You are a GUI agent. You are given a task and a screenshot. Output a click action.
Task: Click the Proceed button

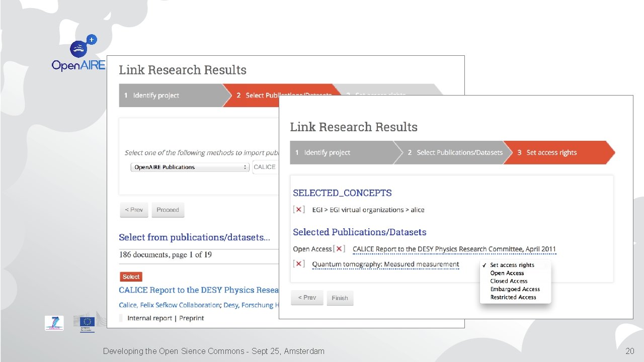click(x=168, y=210)
